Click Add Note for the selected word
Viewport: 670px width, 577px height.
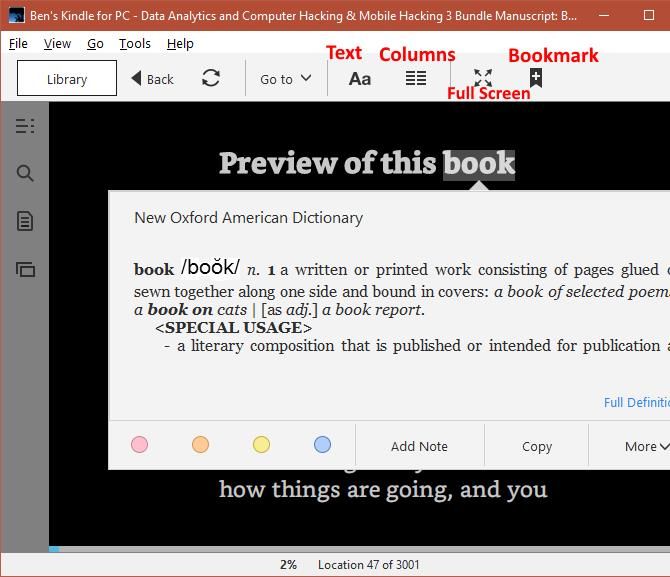420,446
